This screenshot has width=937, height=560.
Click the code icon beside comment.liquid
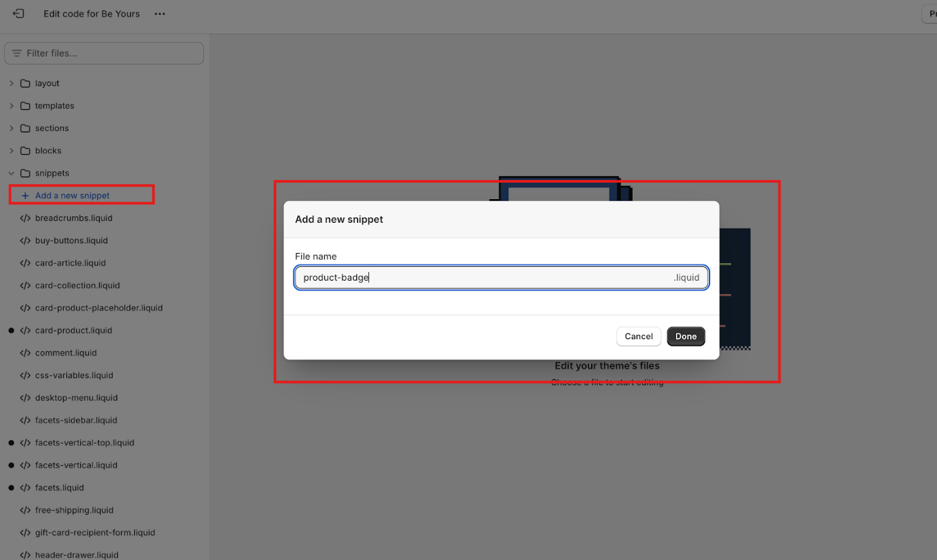(x=24, y=353)
